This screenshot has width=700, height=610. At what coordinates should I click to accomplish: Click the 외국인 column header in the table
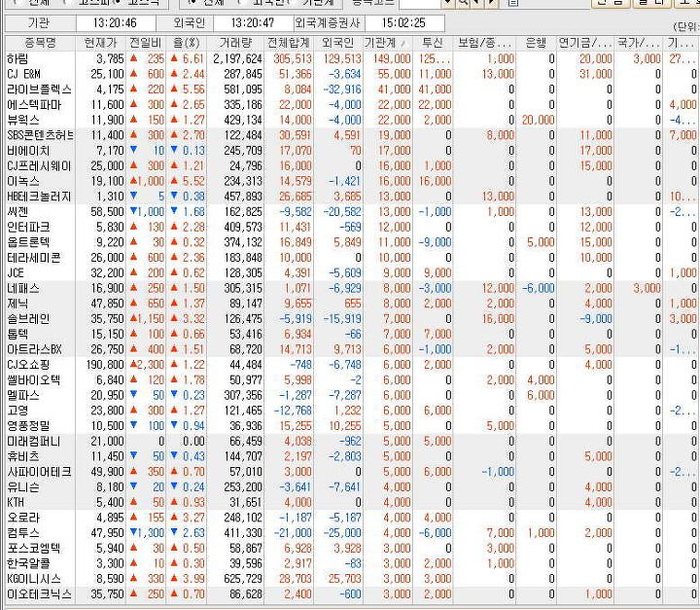click(x=338, y=43)
